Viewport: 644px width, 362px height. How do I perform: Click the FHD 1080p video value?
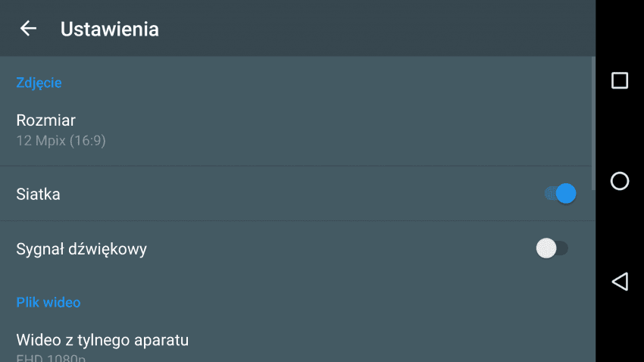click(x=51, y=357)
